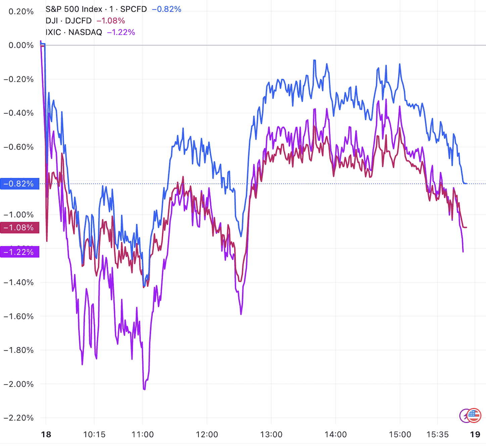
Task: Click the purple −1.22% legend value
Action: [121, 32]
